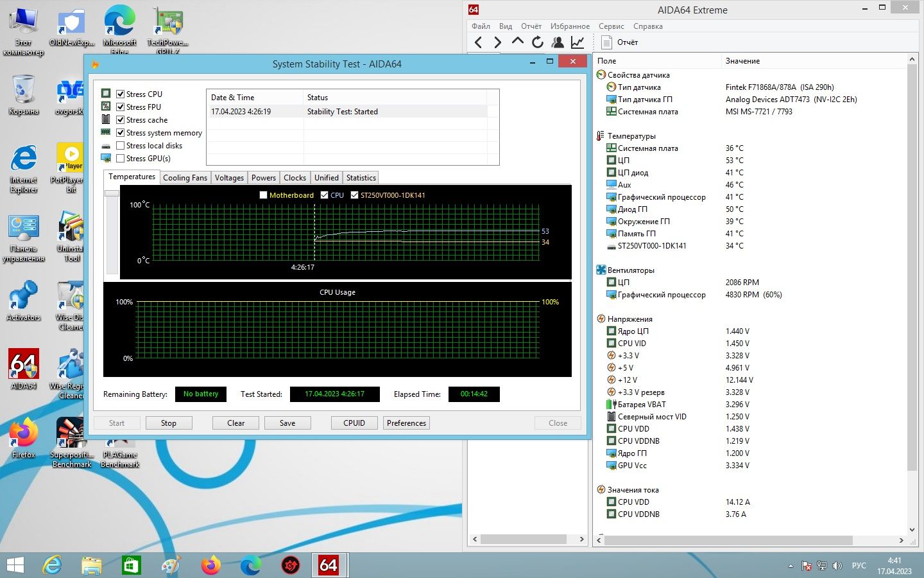The height and width of the screenshot is (578, 924).
Task: Open the CPUID panel
Action: click(354, 423)
